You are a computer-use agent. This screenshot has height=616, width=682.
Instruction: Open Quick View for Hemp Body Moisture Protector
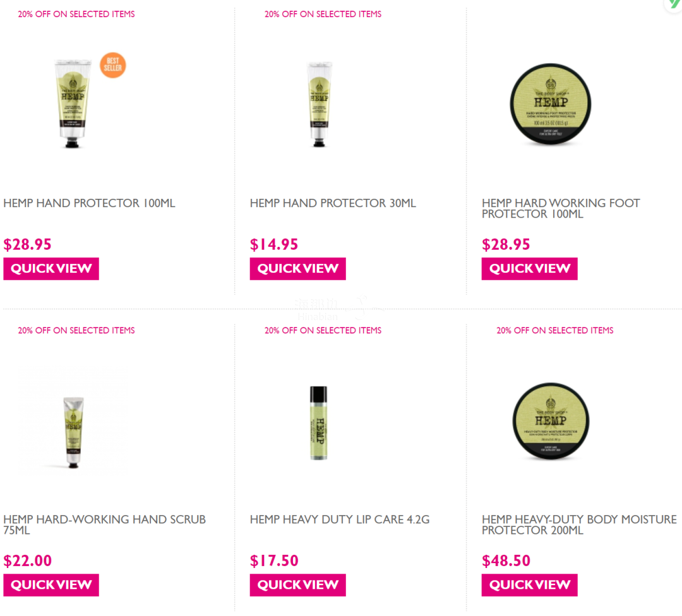coord(529,584)
